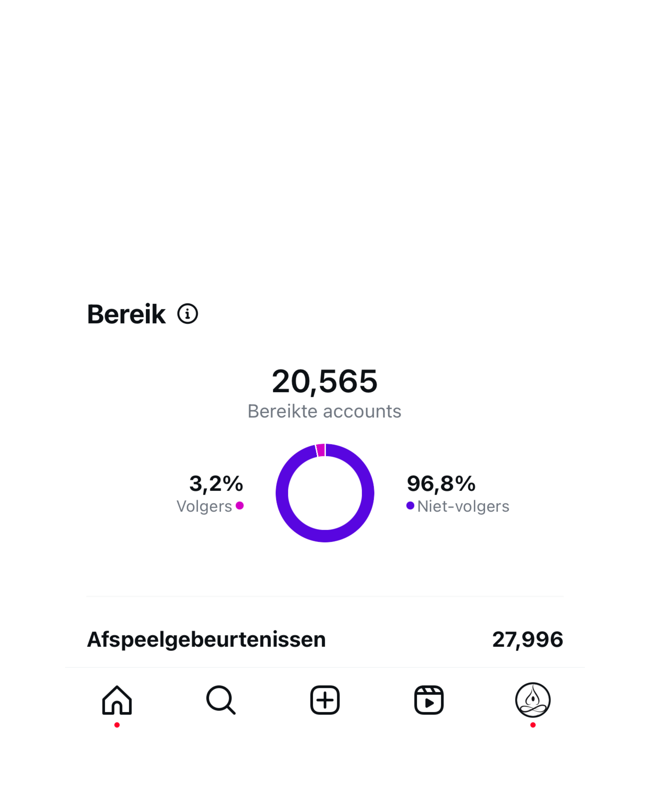The image size is (650, 812).
Task: Tap the 3,2% followers percentage
Action: click(216, 484)
